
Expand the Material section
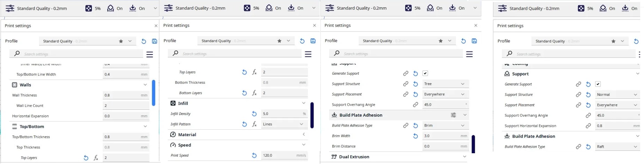point(304,134)
